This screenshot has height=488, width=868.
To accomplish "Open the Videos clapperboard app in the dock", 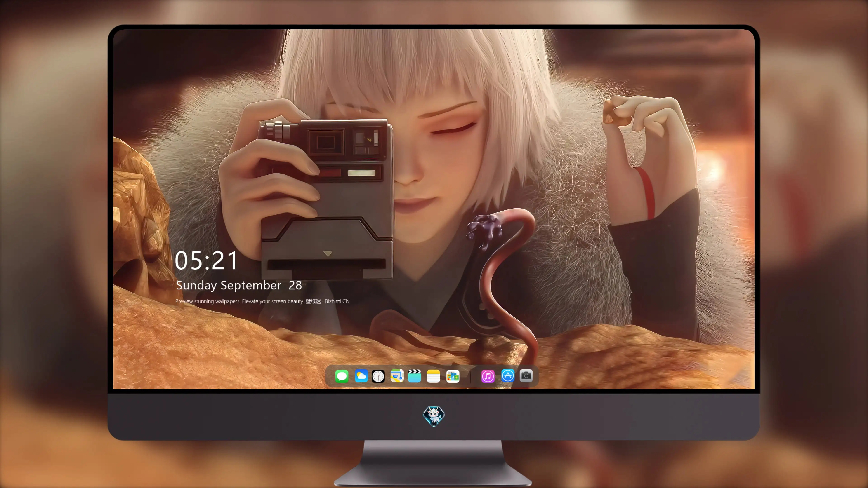I will 415,376.
